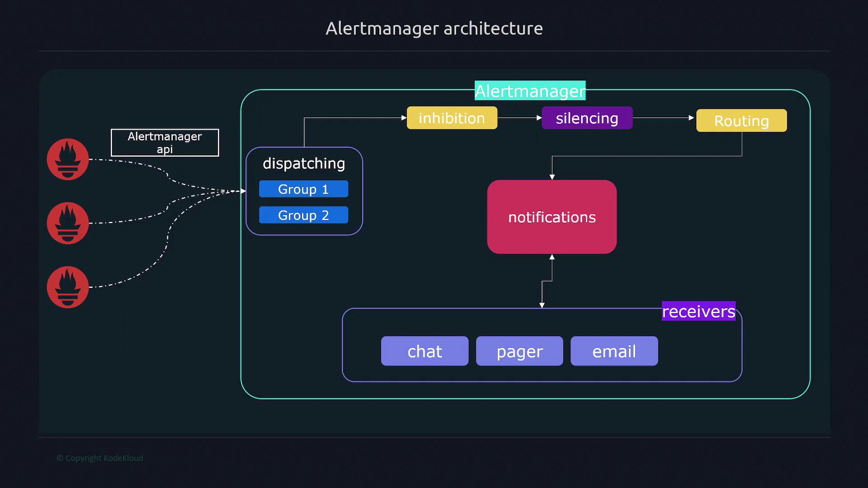868x488 pixels.
Task: Click the Copyright KodeKloud footer text
Action: (x=100, y=458)
